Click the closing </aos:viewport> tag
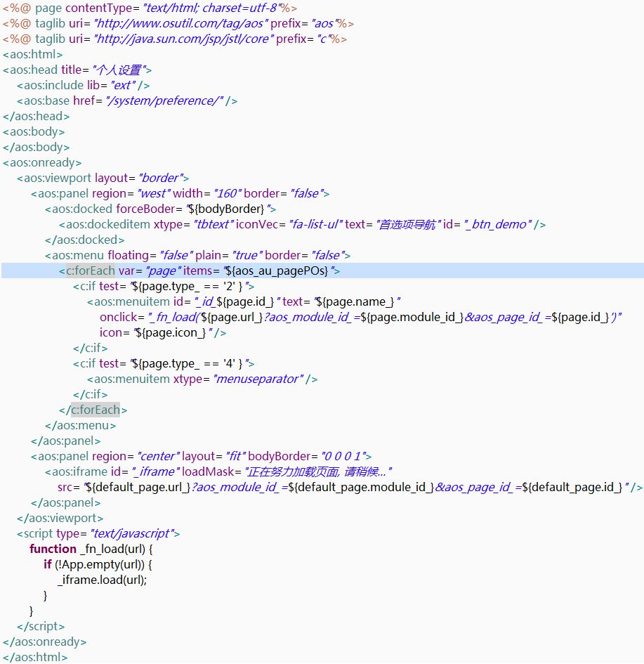This screenshot has height=664, width=644. tap(60, 519)
